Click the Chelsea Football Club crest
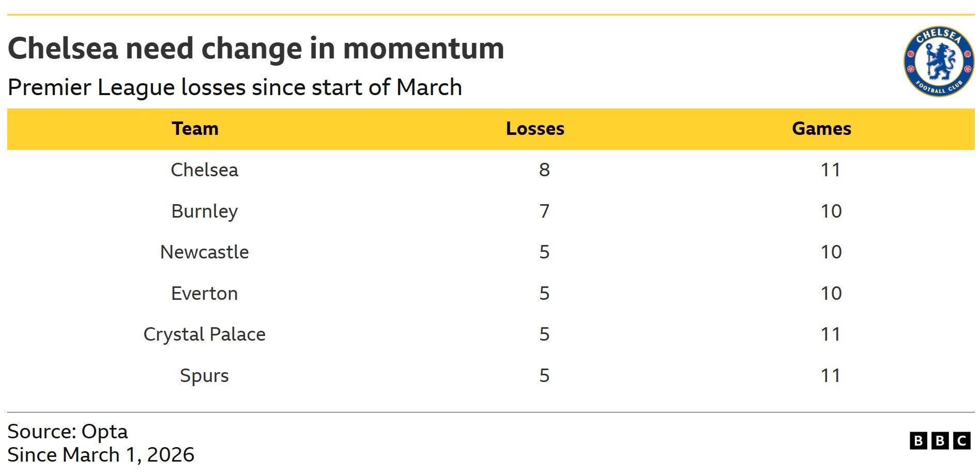Screen dimensions: 980x474 [939, 62]
